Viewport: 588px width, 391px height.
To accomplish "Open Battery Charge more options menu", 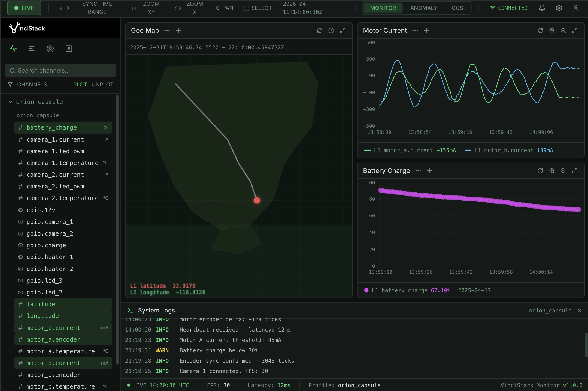I will pos(418,171).
